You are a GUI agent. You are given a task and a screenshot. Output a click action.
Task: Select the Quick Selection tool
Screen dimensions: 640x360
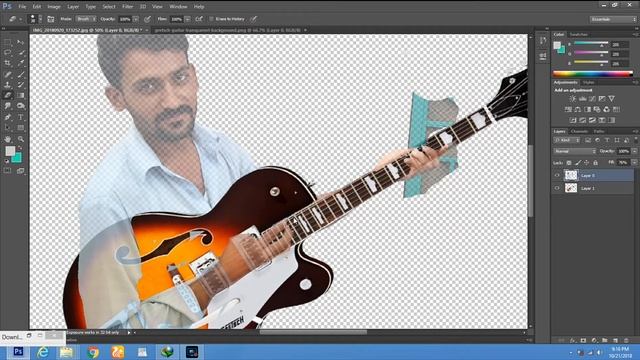tap(21, 53)
